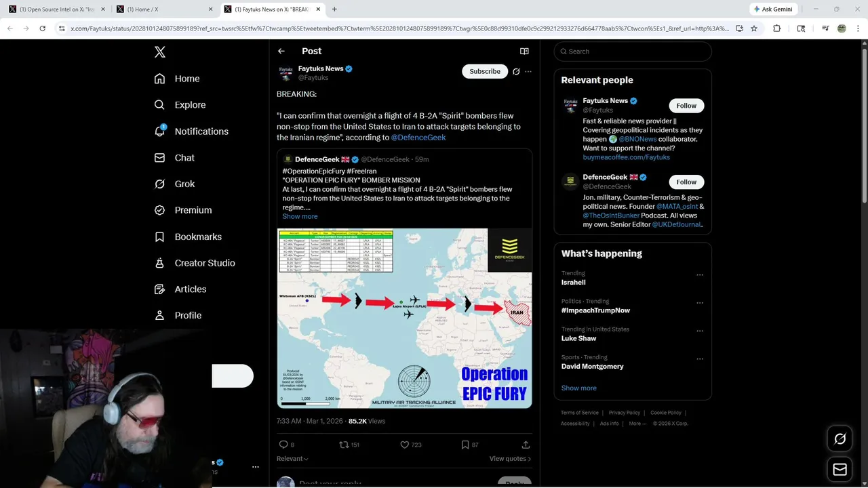Open Notifications in the sidebar
The image size is (868, 488).
pyautogui.click(x=191, y=131)
